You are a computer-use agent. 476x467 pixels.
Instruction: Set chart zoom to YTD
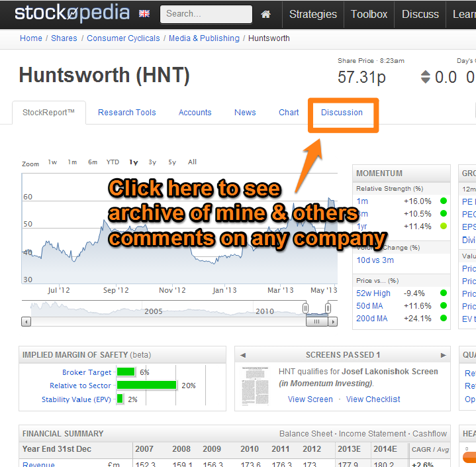[113, 162]
